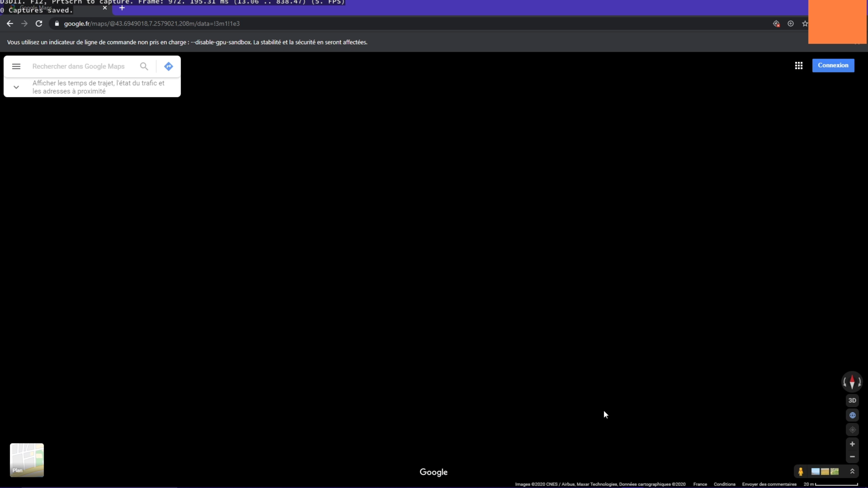Zoom in on the map

coord(852,444)
